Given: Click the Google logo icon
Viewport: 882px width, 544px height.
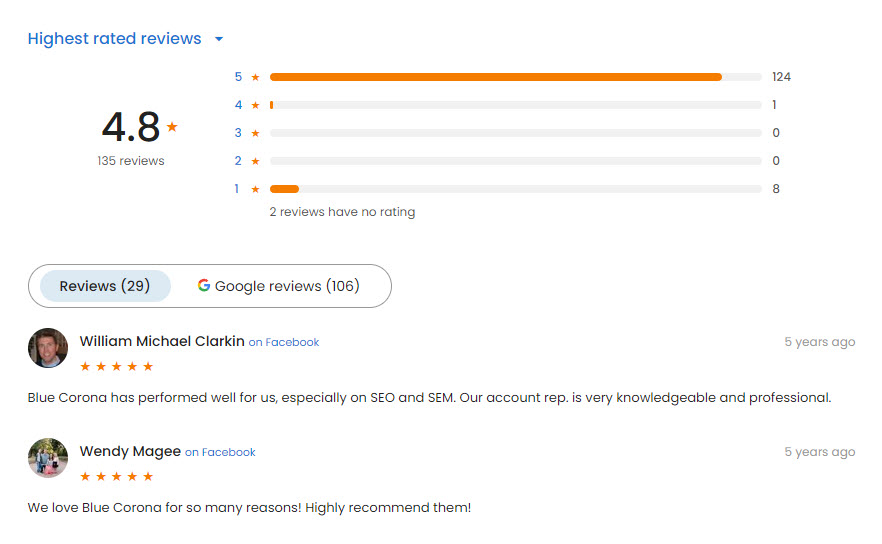Looking at the screenshot, I should click(x=204, y=285).
